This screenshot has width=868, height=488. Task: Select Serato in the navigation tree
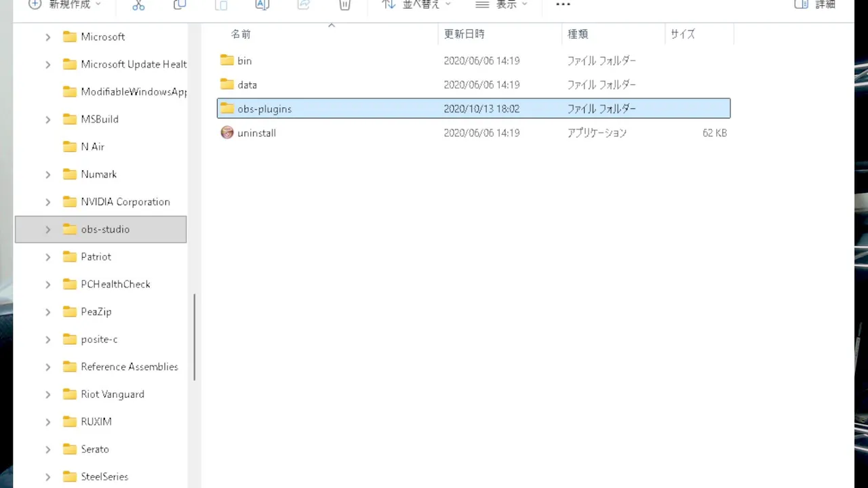click(x=95, y=449)
